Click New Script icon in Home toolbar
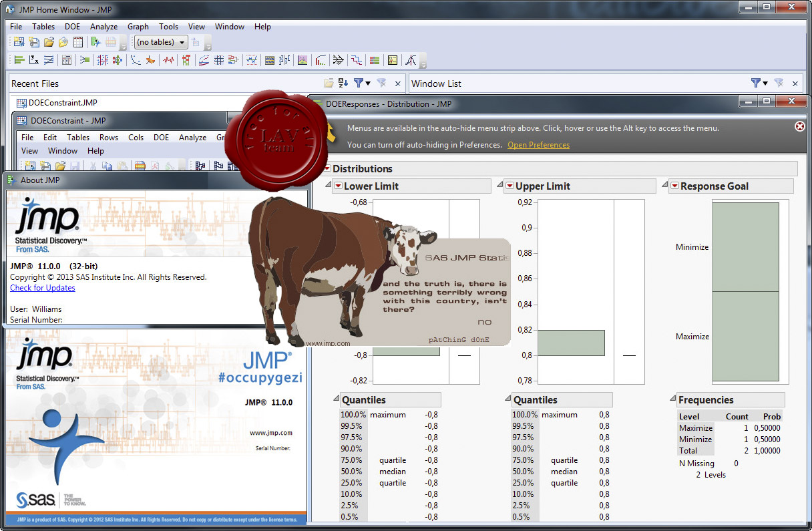Screen dimensions: 812x531 pyautogui.click(x=34, y=42)
